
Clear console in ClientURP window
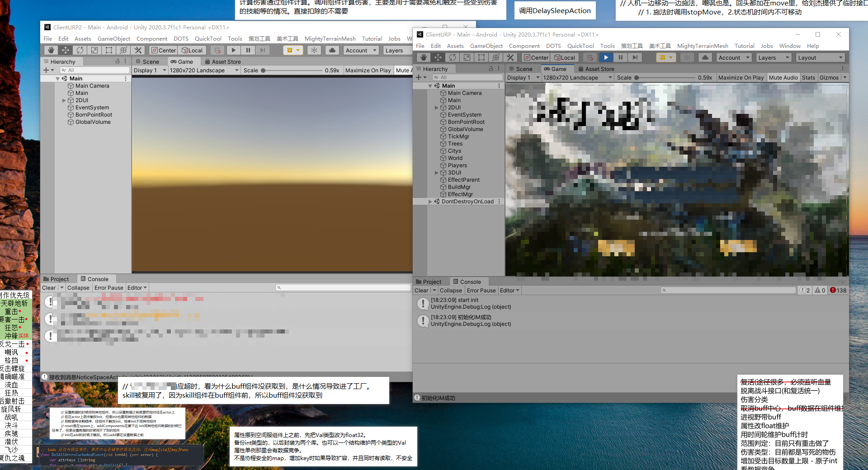421,291
